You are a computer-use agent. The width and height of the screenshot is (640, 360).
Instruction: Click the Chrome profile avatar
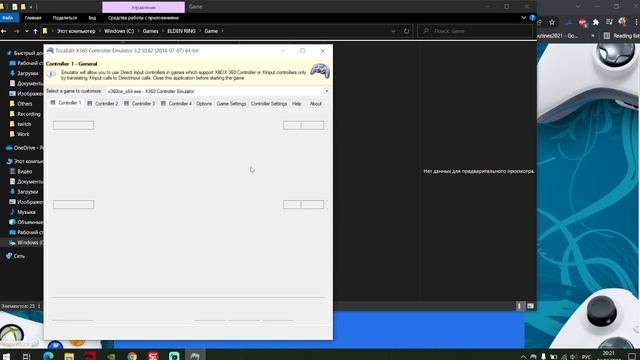click(x=622, y=22)
